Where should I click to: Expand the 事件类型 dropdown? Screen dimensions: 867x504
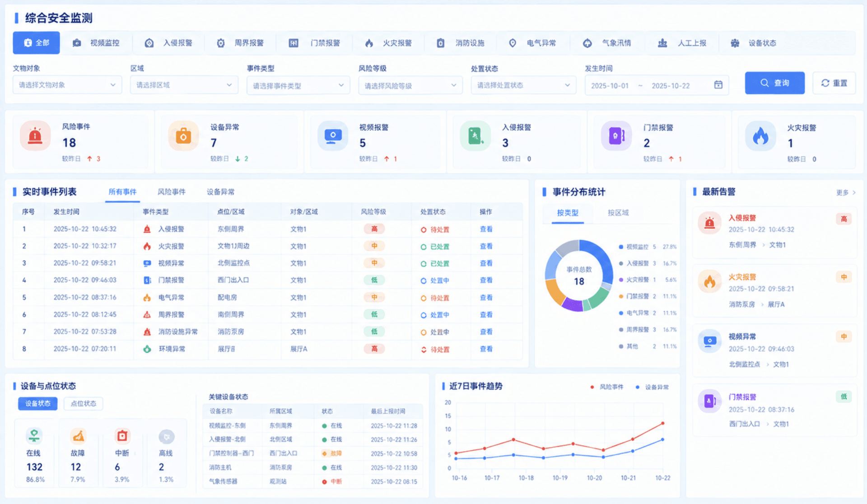click(x=298, y=85)
